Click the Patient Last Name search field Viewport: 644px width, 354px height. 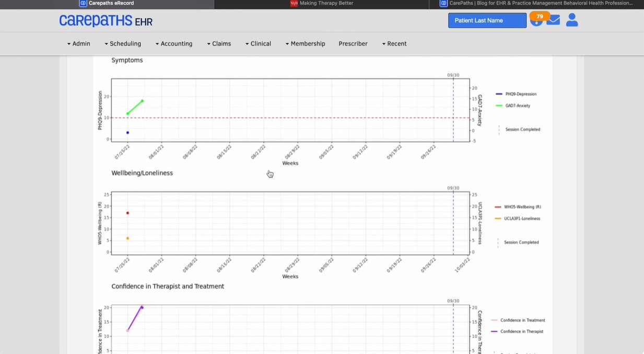coord(487,20)
